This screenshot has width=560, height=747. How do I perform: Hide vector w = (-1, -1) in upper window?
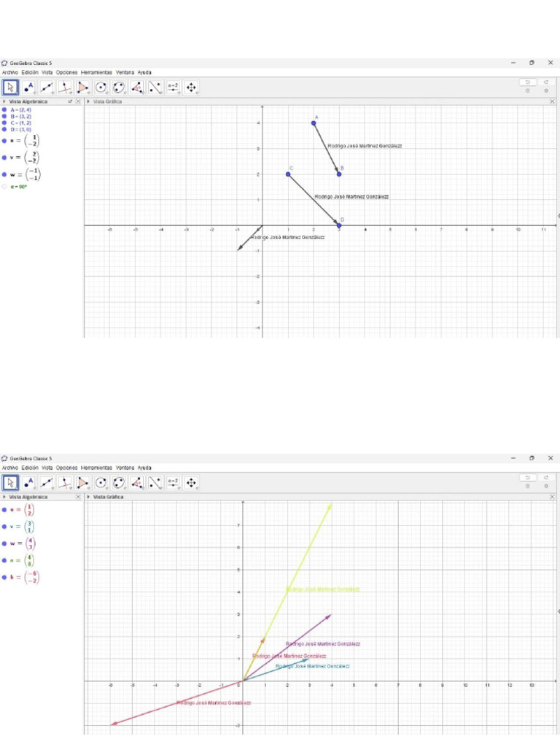4,175
